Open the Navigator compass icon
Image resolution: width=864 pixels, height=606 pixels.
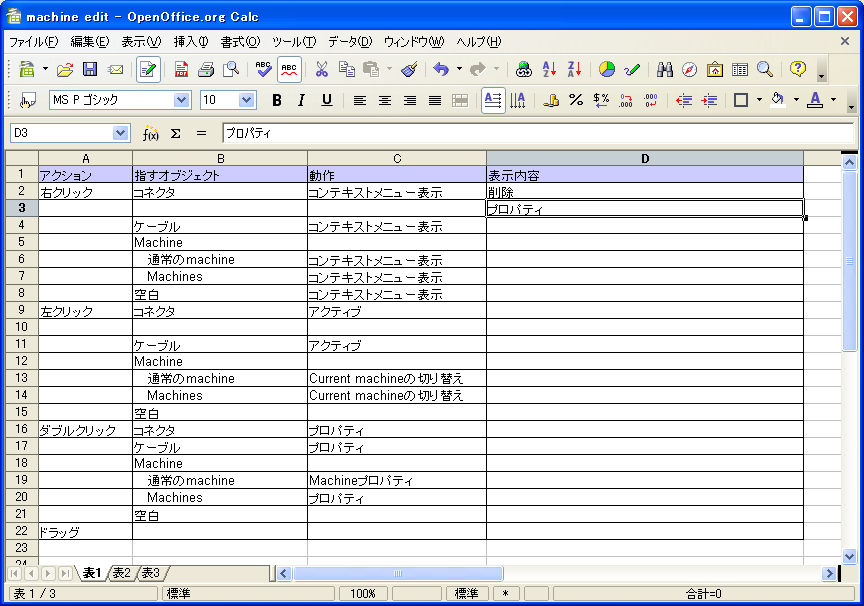690,70
